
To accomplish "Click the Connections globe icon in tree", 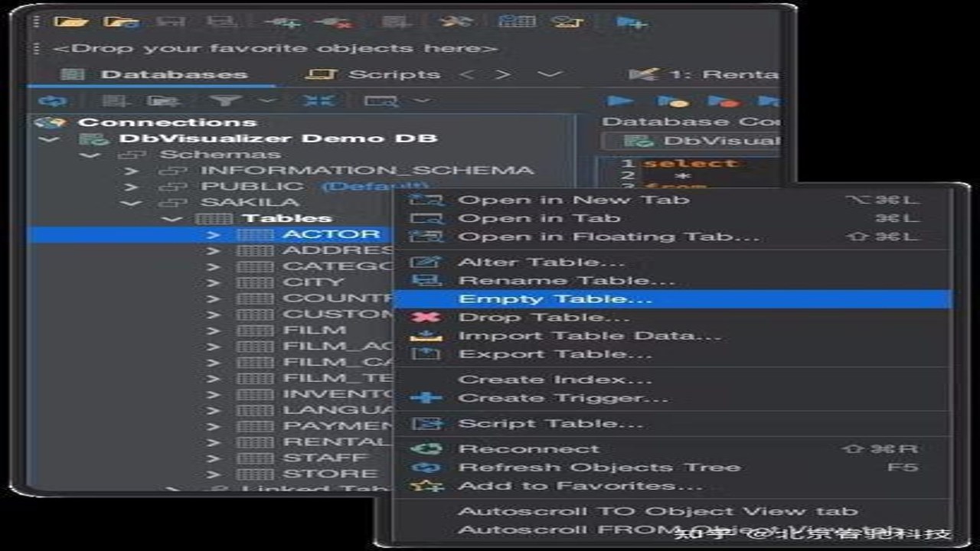I will (51, 122).
